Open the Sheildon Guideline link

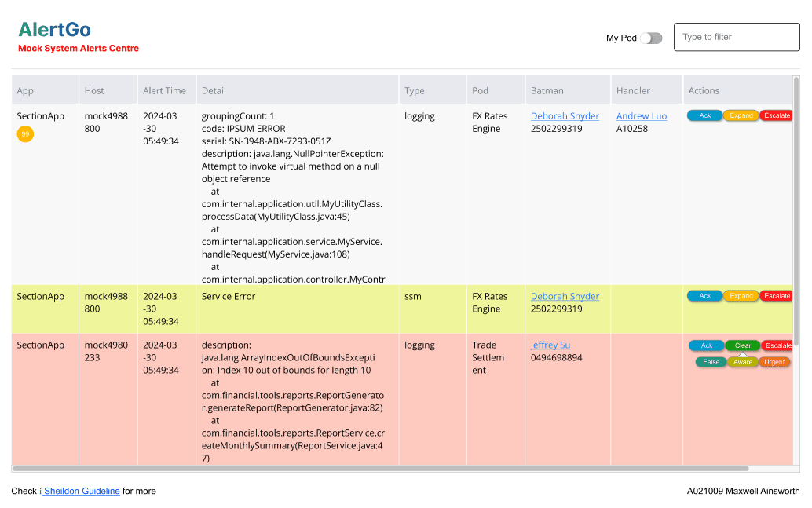(x=80, y=491)
